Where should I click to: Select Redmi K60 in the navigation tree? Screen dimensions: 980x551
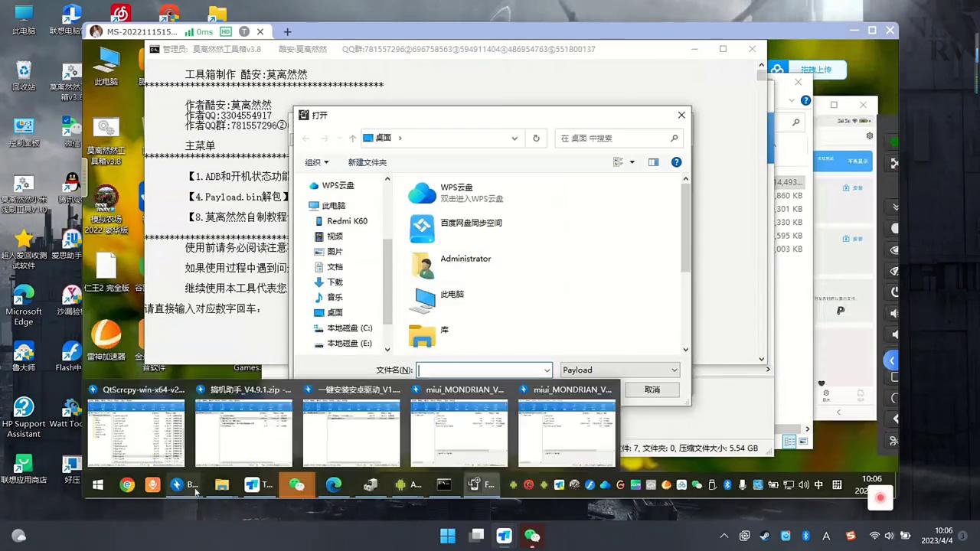coord(347,221)
